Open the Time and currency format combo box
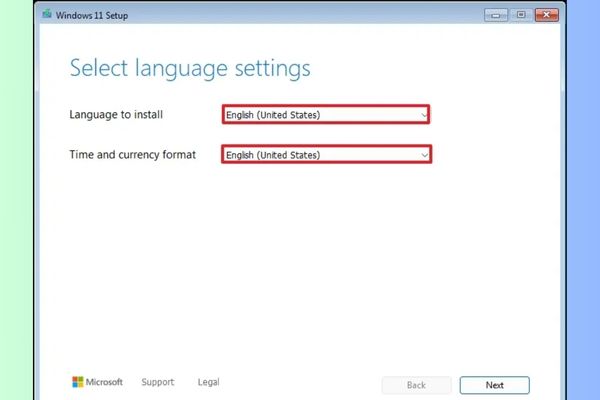Screen dimensions: 600x400 click(x=320, y=155)
